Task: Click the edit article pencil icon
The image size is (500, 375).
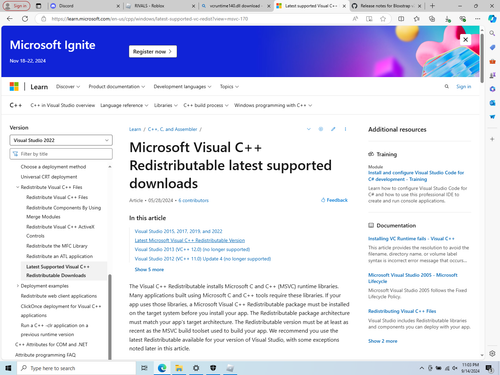Action: click(x=333, y=129)
